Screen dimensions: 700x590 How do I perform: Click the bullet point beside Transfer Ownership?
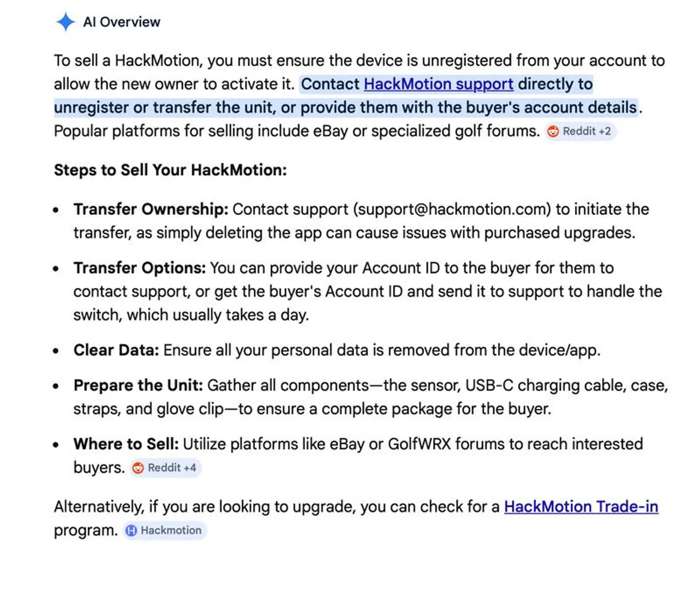pos(56,210)
